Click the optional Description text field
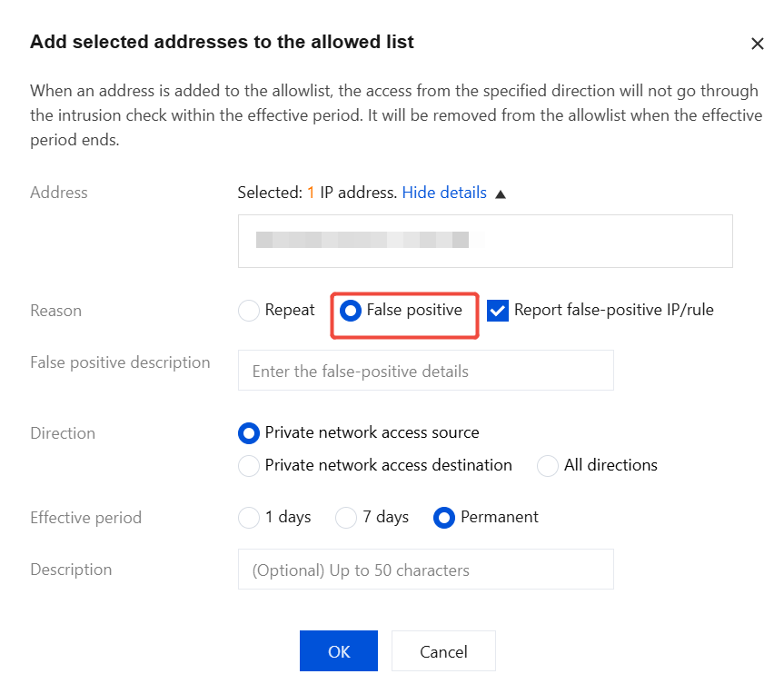 point(425,570)
